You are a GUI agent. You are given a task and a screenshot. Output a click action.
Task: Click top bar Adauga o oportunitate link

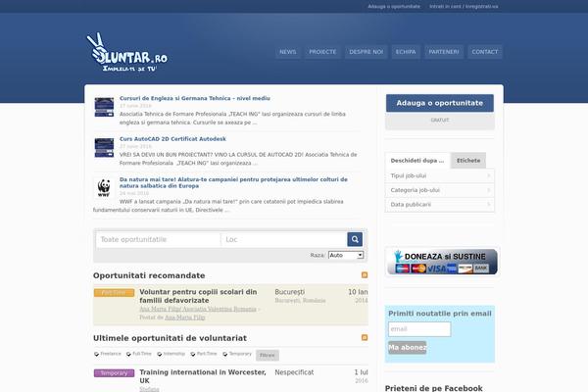[394, 7]
